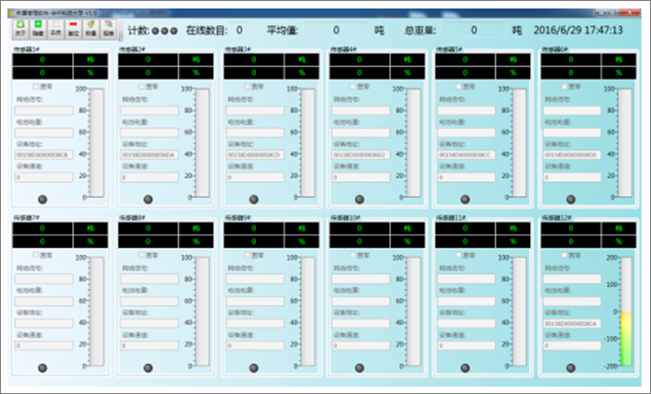Click the yellow-green gauge of 传感器12#
Image resolution: width=651 pixels, height=394 pixels.
[626, 311]
